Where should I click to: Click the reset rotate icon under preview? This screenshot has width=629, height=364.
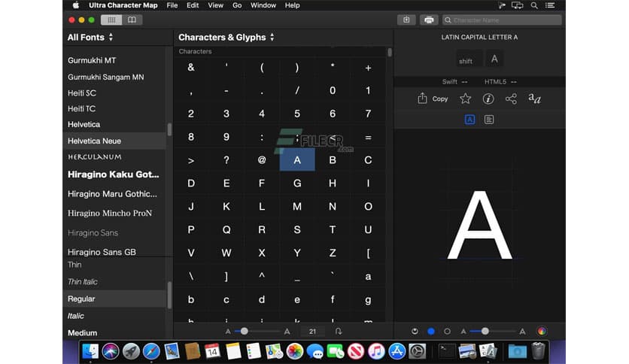pyautogui.click(x=415, y=331)
